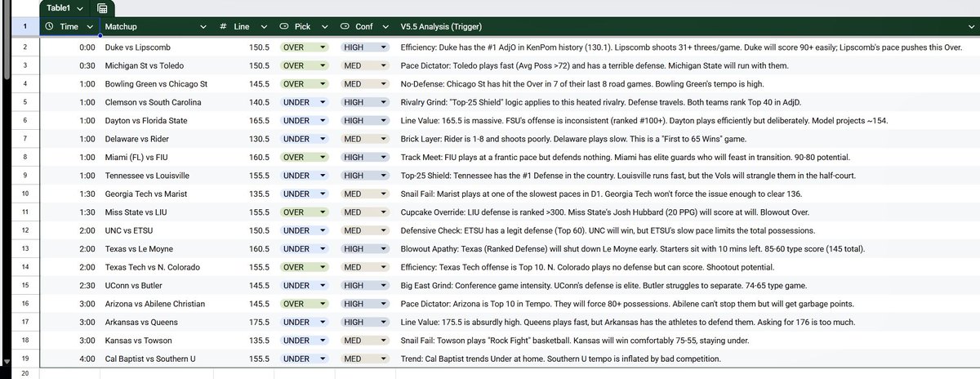The height and width of the screenshot is (379, 980).
Task: Select the Duke vs Lipscomb matchup cell
Action: 157,47
